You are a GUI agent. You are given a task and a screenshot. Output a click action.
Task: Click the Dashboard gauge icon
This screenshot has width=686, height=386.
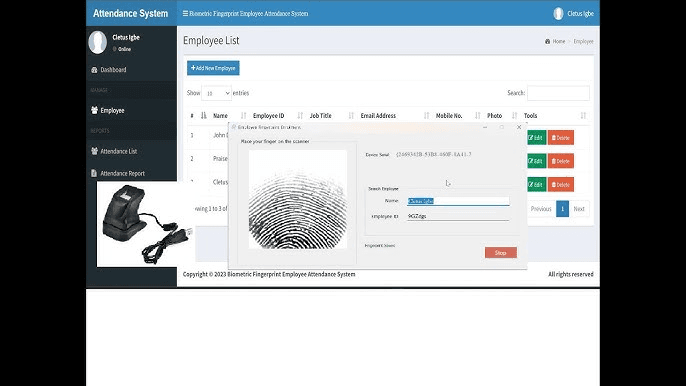(x=94, y=70)
